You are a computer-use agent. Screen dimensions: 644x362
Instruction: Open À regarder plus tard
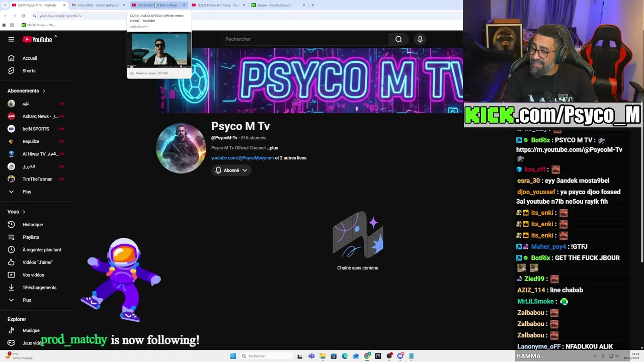tap(41, 250)
